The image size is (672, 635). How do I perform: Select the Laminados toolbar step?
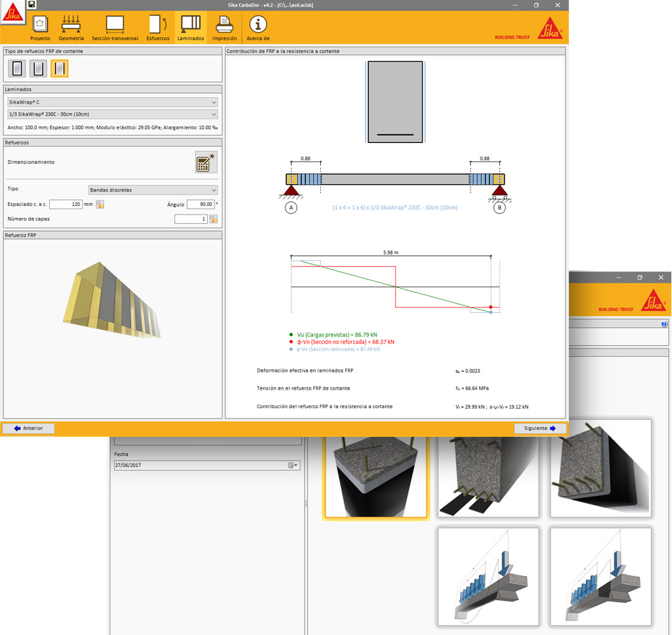[191, 28]
